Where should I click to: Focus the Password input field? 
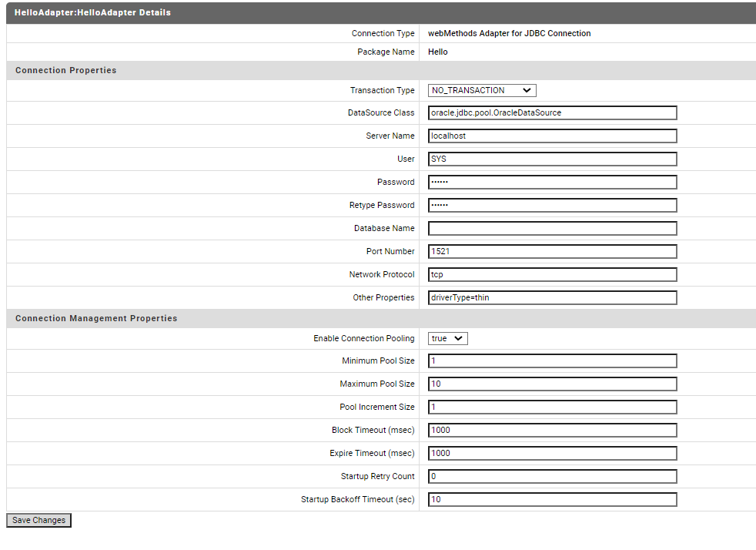(552, 182)
